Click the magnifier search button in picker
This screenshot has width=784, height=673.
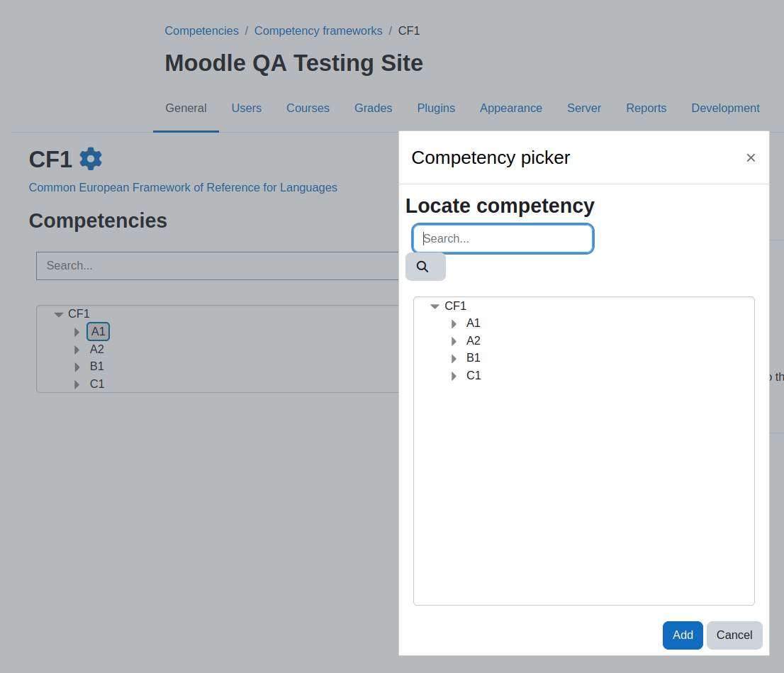tap(425, 267)
